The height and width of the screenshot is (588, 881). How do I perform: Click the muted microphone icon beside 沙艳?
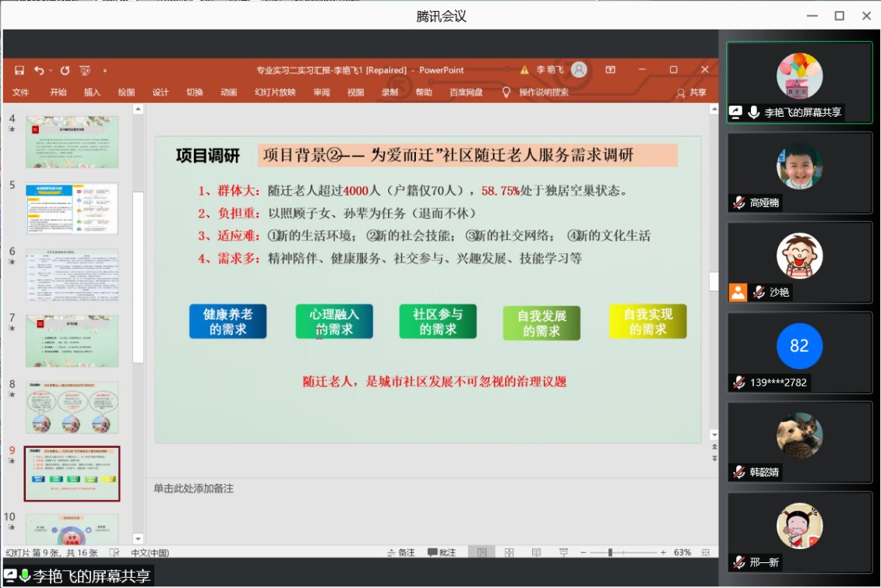pyautogui.click(x=759, y=292)
